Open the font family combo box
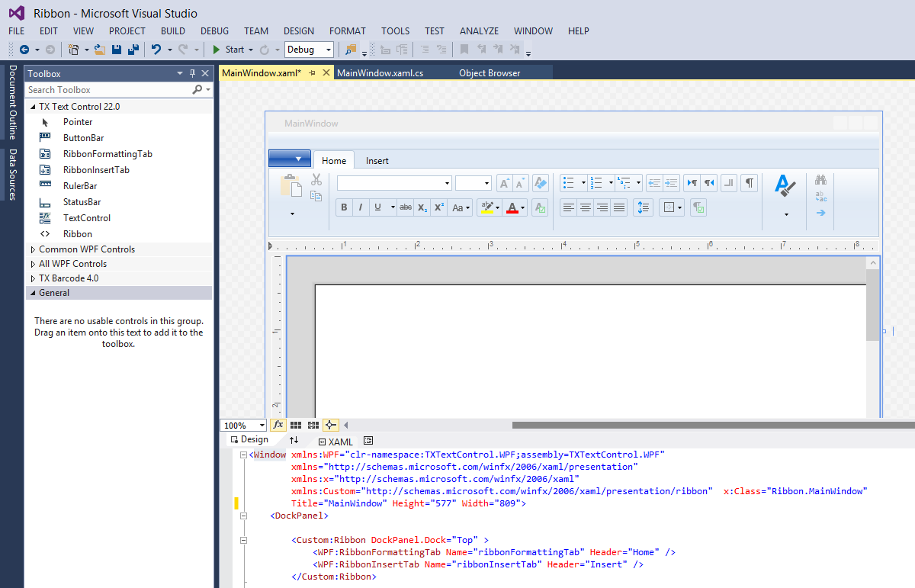 tap(395, 183)
